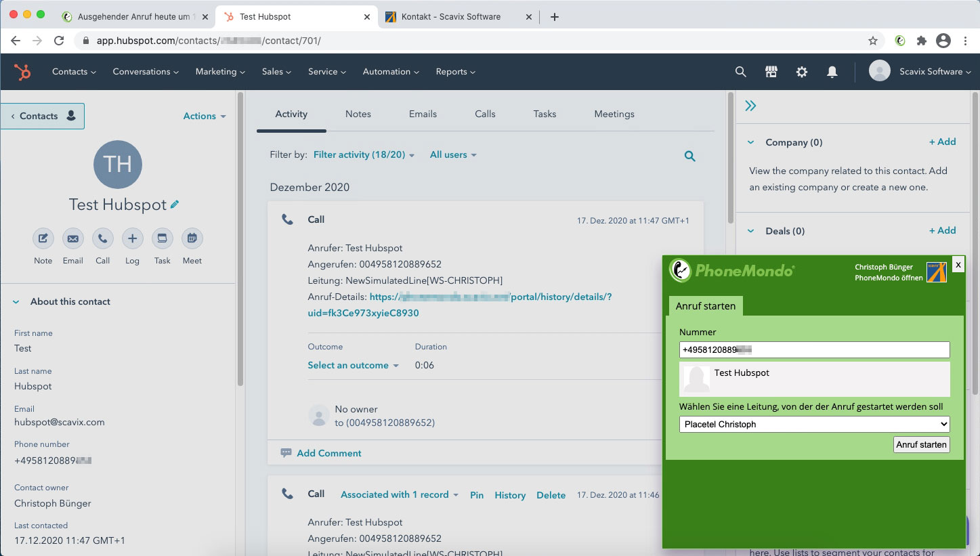This screenshot has height=556, width=980.
Task: Open the Automation navigation menu
Action: click(391, 72)
